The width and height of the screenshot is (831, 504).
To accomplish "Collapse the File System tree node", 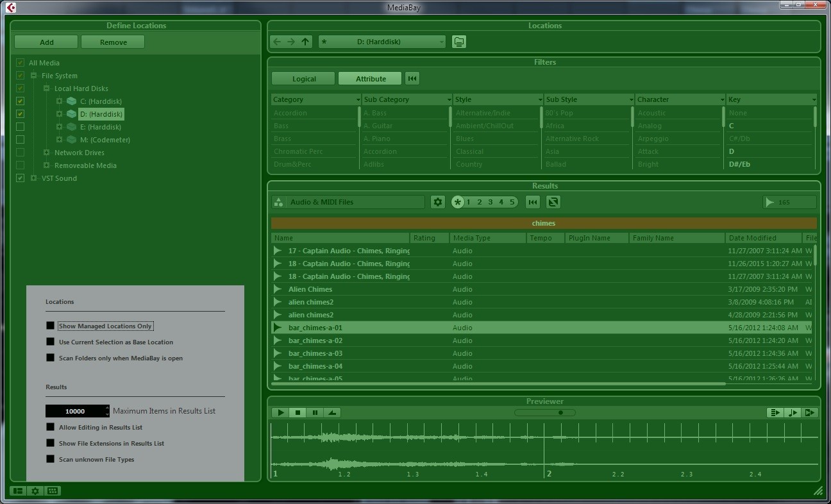I will pos(33,76).
